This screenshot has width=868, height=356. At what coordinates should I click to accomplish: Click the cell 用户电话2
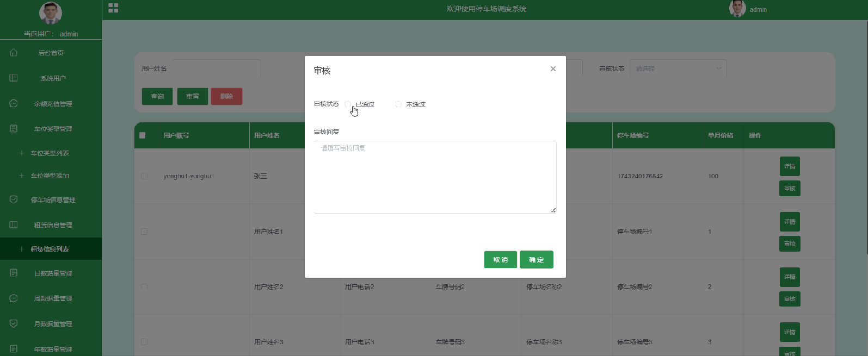[x=360, y=286]
